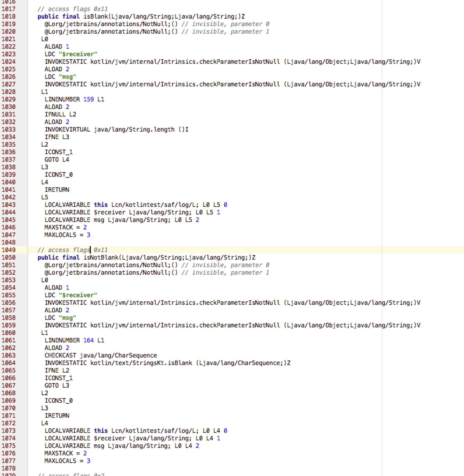Click 'GOTO L3' on line 1067
This screenshot has width=464, height=476.
[57, 386]
